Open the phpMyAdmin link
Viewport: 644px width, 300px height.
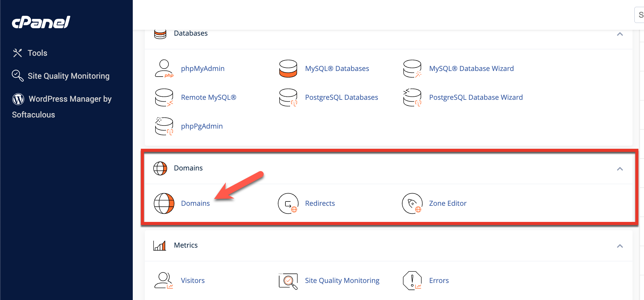pos(203,68)
